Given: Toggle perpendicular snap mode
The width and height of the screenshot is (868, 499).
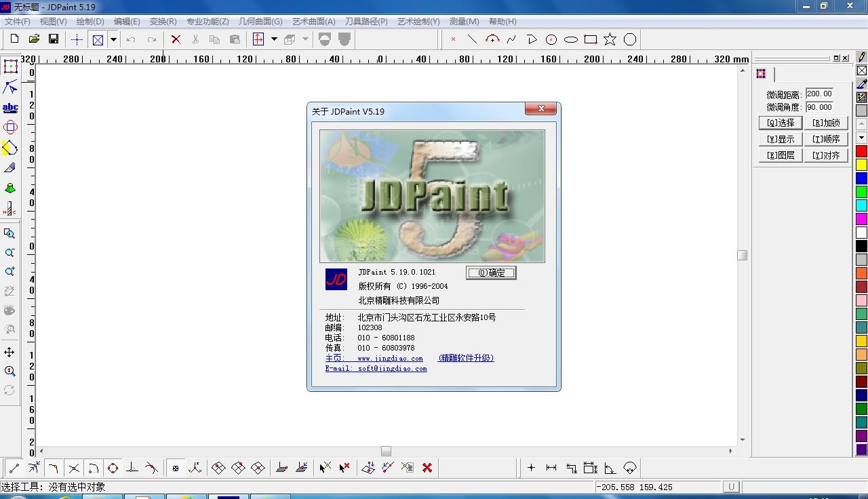Looking at the screenshot, I should point(132,468).
